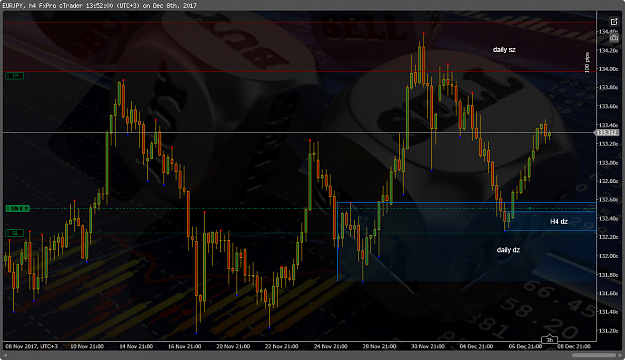The height and width of the screenshot is (360, 625).
Task: Click the camera screenshot icon
Action: click(614, 38)
